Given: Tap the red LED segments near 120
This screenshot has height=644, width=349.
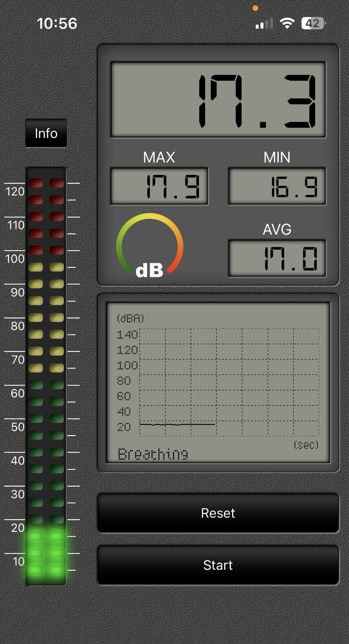Looking at the screenshot, I should [x=46, y=191].
